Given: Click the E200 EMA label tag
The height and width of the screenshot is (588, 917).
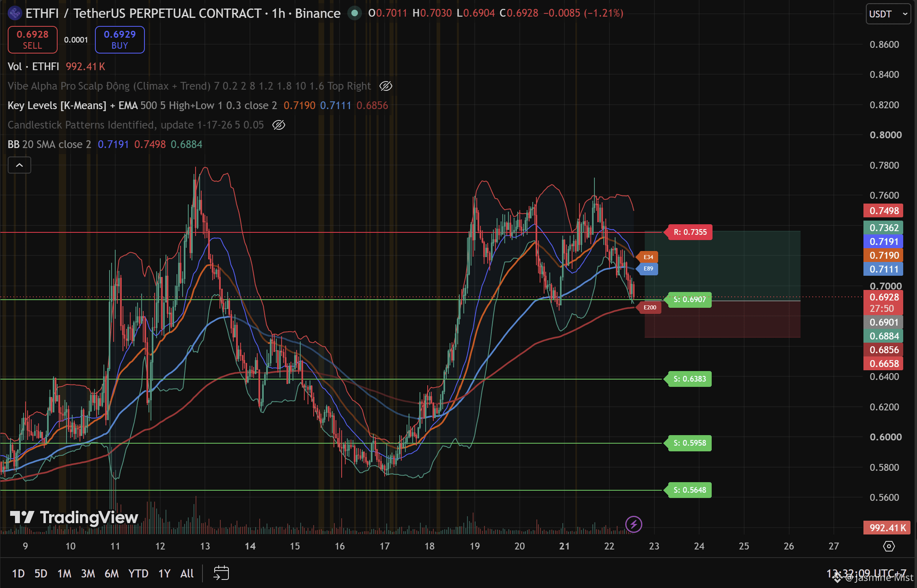Looking at the screenshot, I should (x=650, y=307).
